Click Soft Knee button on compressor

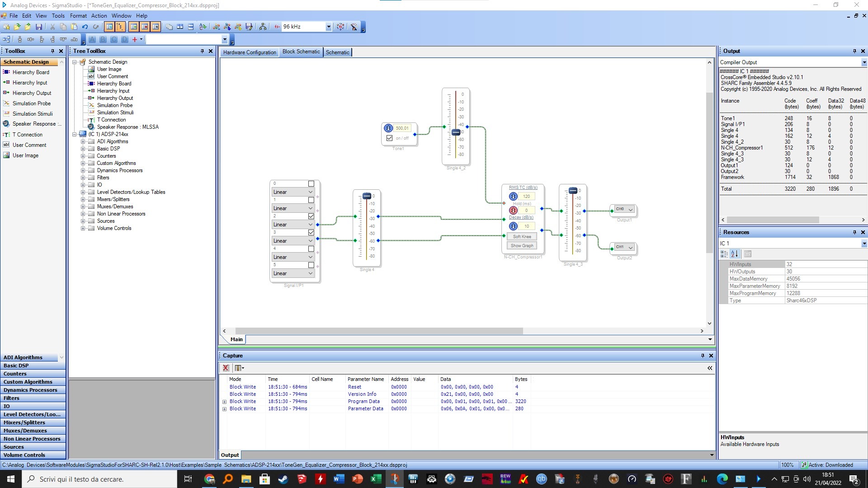pos(522,237)
